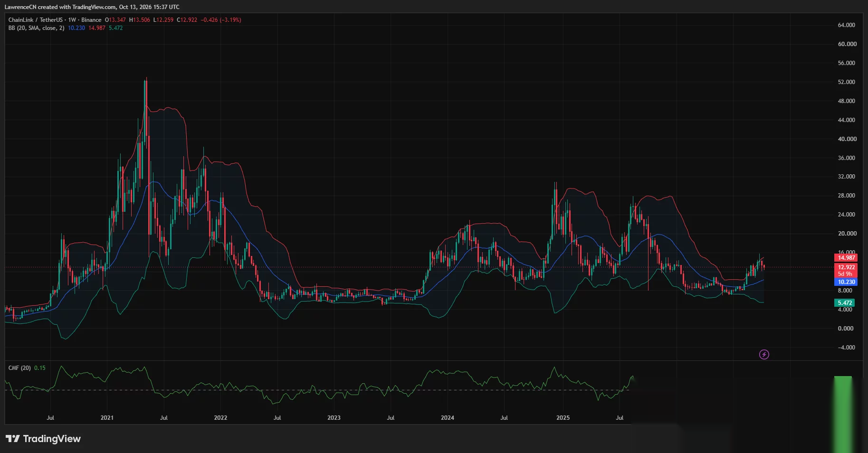The height and width of the screenshot is (453, 868).
Task: Click the green 5.472 price tag on price axis
Action: coord(845,303)
